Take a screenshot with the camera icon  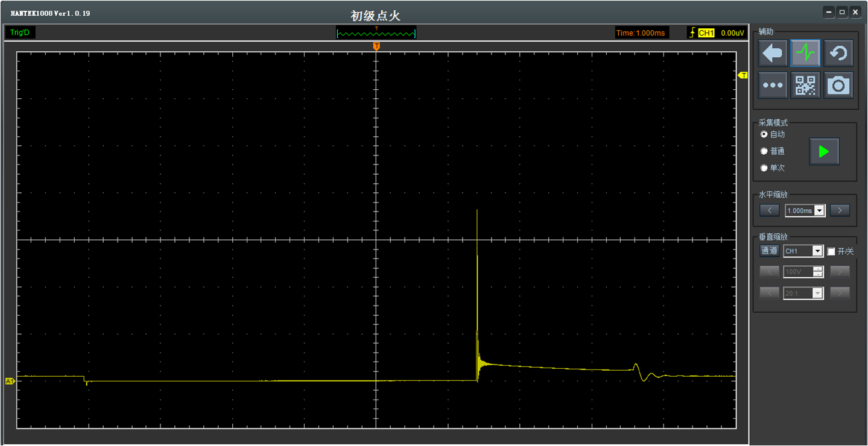(x=838, y=86)
